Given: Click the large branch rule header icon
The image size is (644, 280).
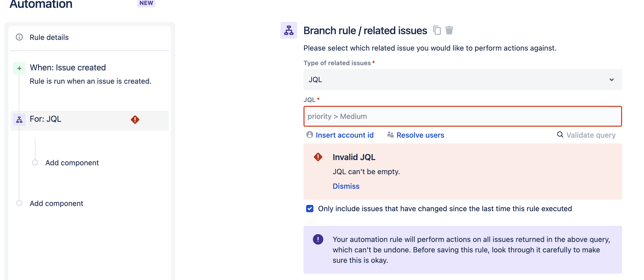Looking at the screenshot, I should coord(289,30).
